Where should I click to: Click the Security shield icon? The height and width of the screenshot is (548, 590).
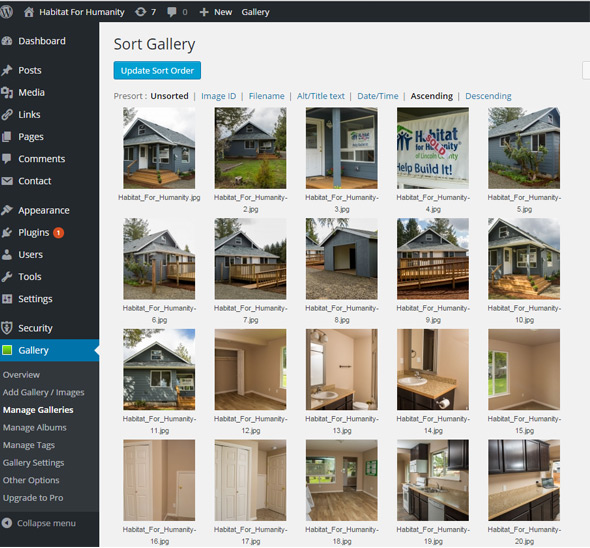tap(7, 328)
